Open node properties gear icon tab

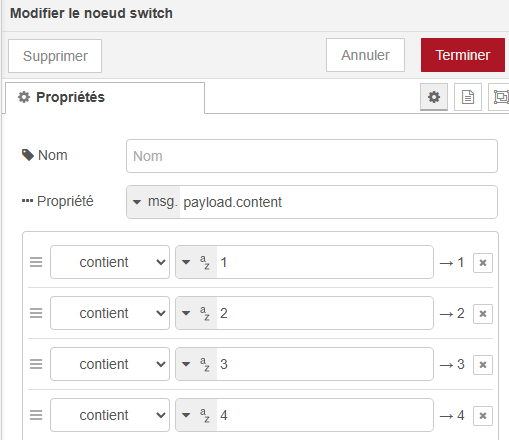(434, 97)
